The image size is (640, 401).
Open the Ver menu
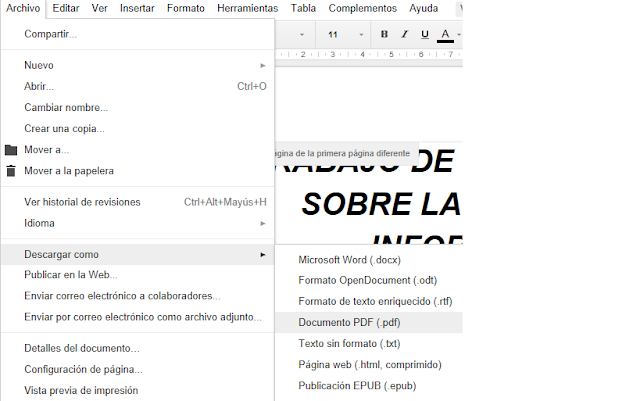coord(99,8)
